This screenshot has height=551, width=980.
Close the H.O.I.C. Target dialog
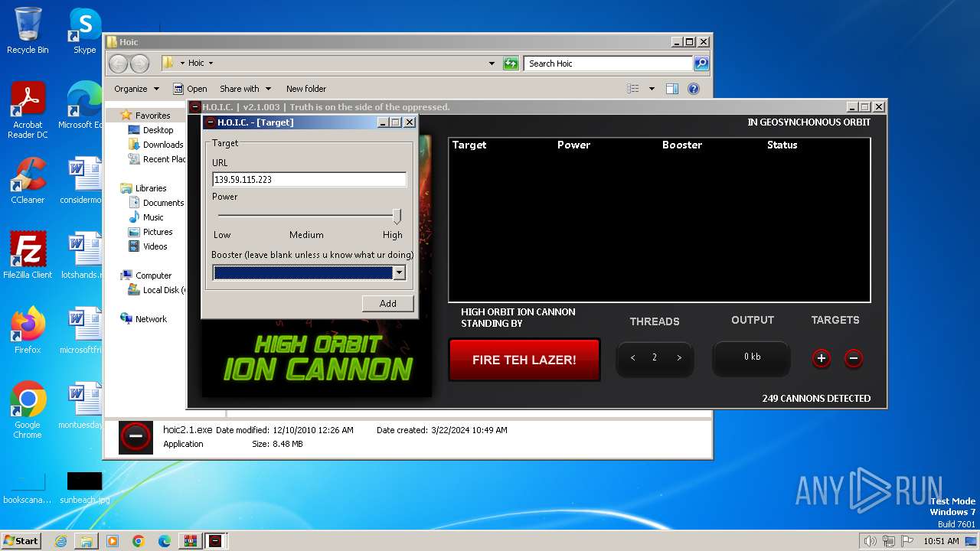pos(410,122)
